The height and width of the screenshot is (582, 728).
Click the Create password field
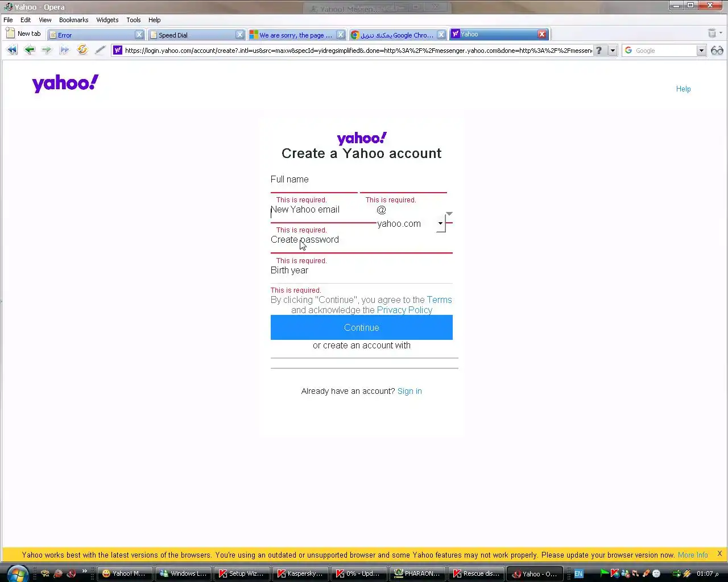pyautogui.click(x=362, y=244)
